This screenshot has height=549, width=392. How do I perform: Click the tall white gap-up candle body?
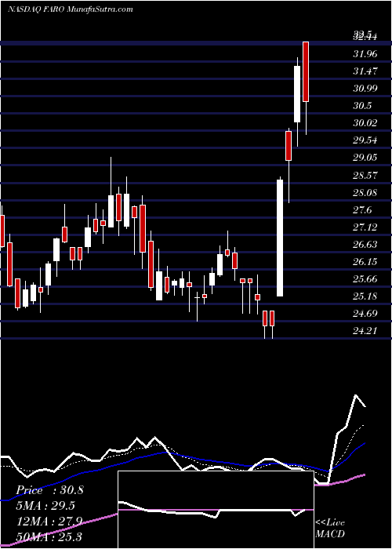pos(280,238)
